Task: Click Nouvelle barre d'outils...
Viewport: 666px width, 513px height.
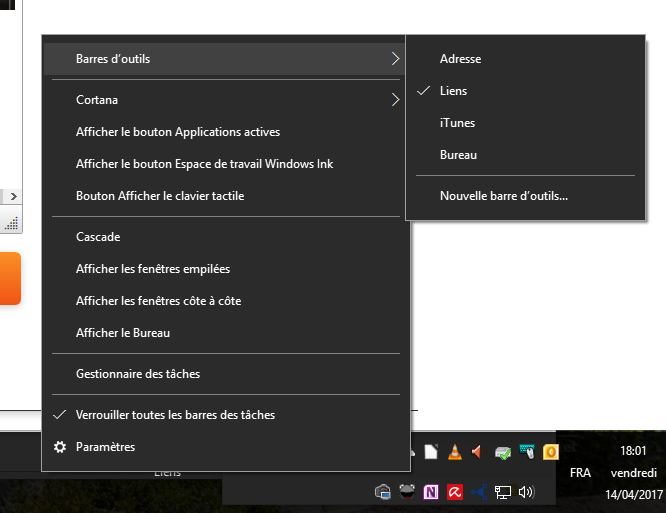Action: tap(504, 196)
